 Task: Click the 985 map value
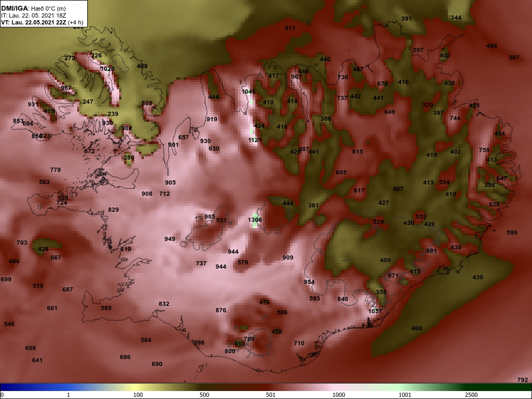pyautogui.click(x=210, y=217)
